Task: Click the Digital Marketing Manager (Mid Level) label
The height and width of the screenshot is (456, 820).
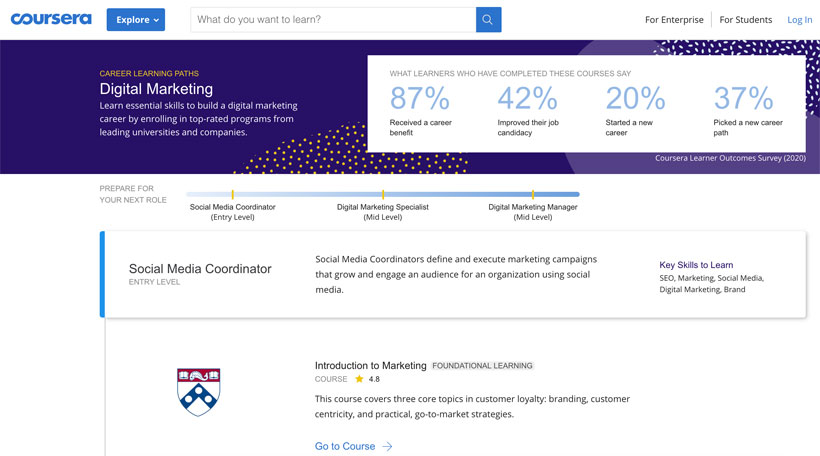Action: (533, 212)
